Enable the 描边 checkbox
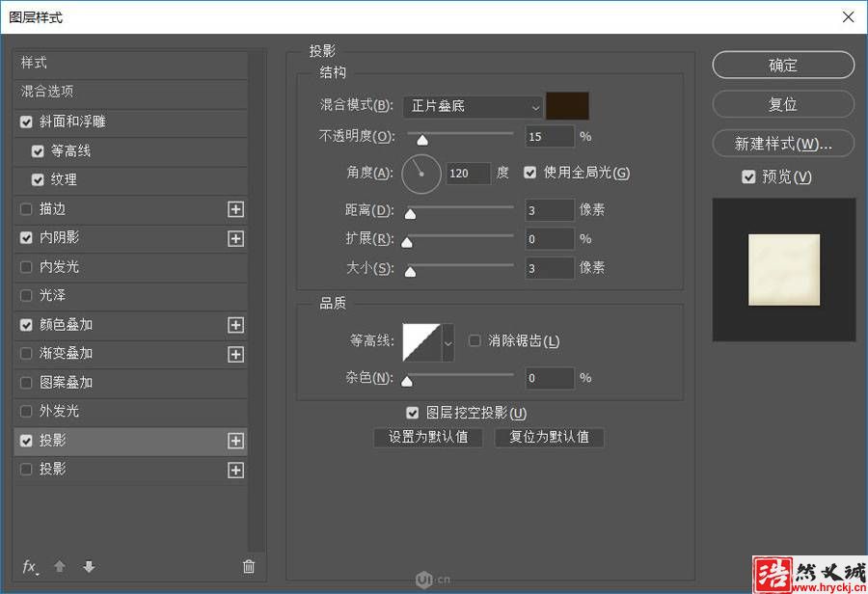Image resolution: width=868 pixels, height=594 pixels. click(26, 208)
